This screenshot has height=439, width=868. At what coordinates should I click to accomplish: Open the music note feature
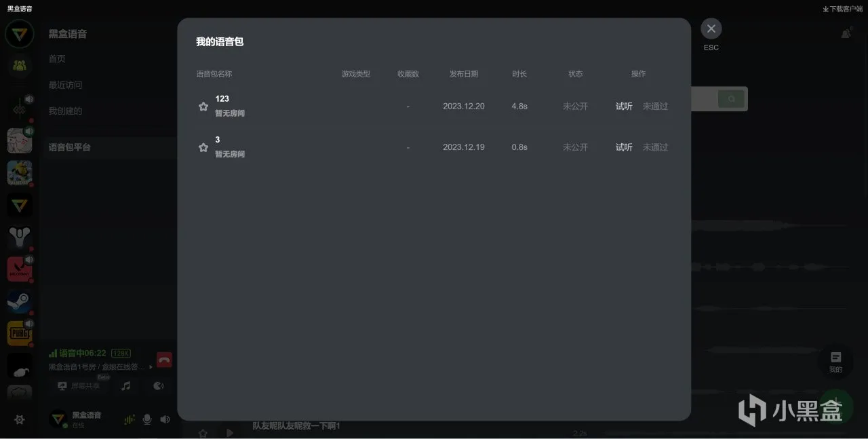point(125,386)
